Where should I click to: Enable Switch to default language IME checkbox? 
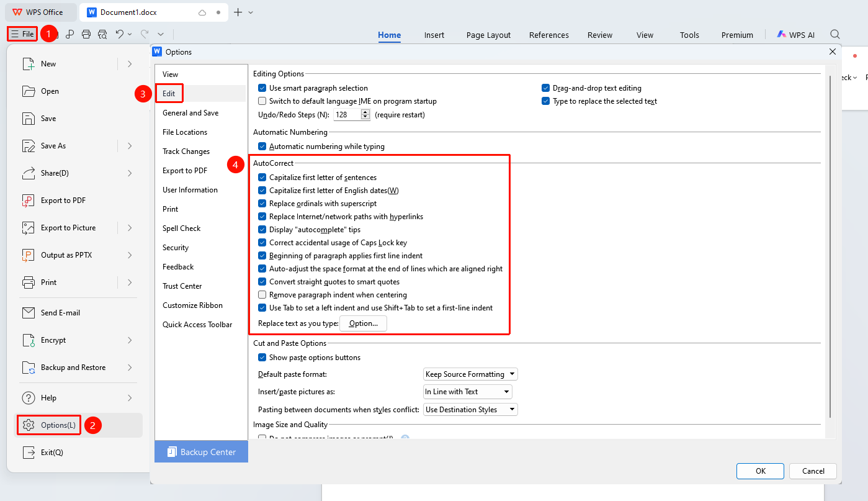tap(262, 101)
